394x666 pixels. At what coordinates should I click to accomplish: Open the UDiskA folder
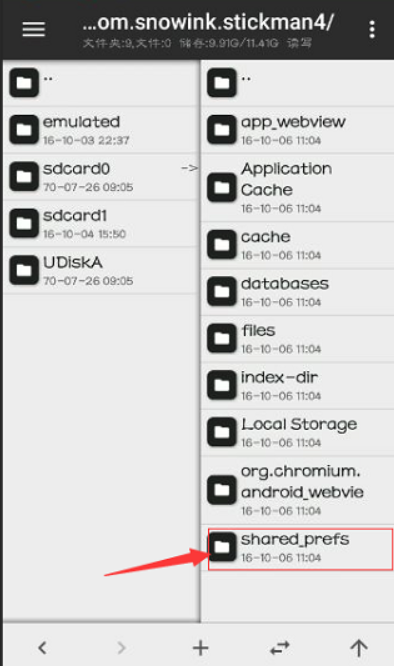(101, 270)
